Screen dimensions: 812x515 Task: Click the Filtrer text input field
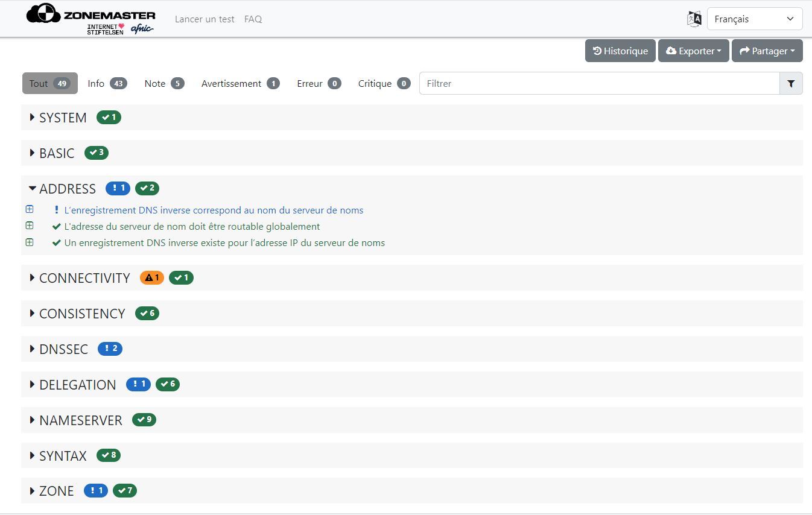[599, 84]
